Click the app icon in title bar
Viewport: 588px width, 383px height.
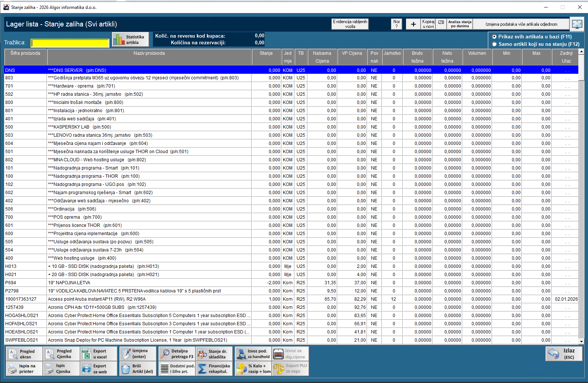[6, 7]
